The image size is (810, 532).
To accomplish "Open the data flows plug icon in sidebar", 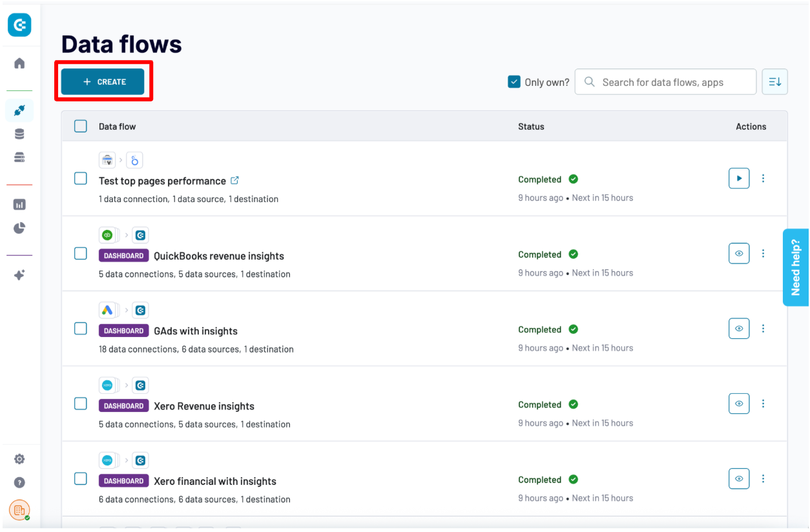I will (19, 110).
